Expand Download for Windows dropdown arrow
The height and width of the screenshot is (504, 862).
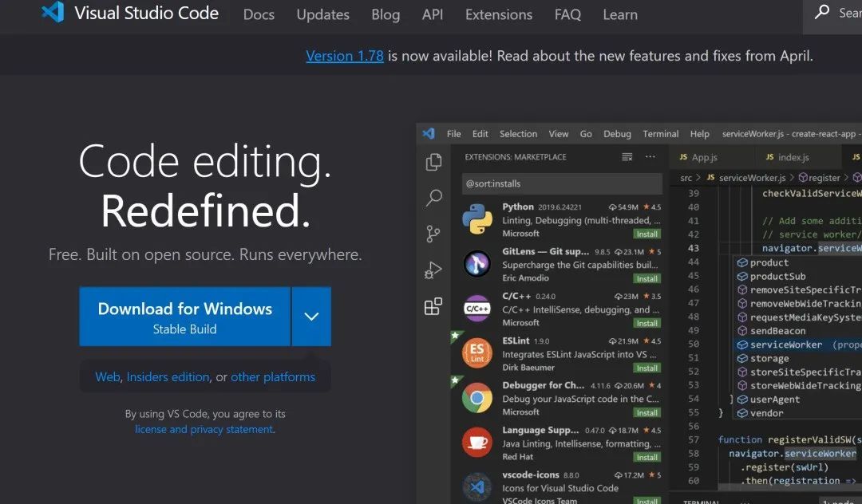point(312,317)
